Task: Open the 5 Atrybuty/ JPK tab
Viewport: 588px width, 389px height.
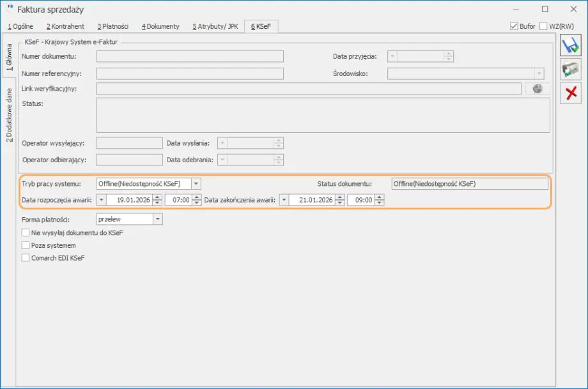Action: (x=215, y=26)
